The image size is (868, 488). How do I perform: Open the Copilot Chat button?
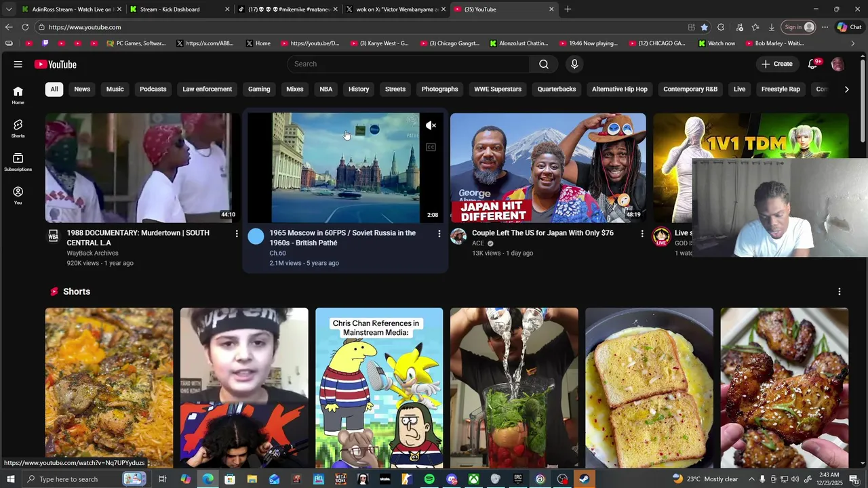click(849, 27)
